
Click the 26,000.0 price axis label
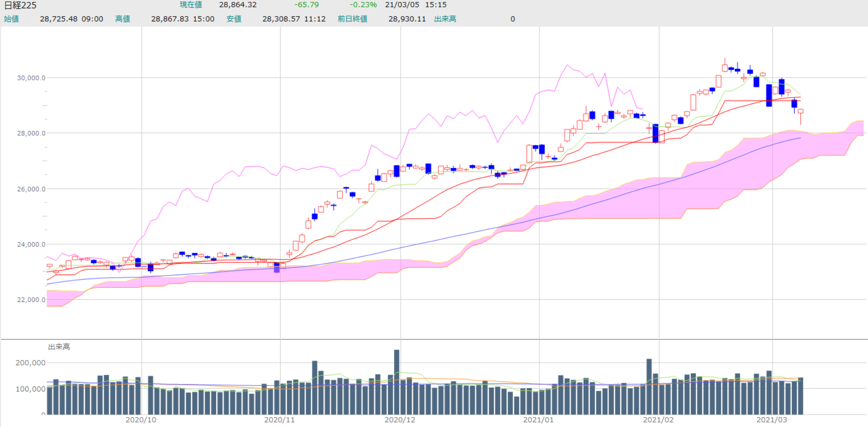coord(31,189)
